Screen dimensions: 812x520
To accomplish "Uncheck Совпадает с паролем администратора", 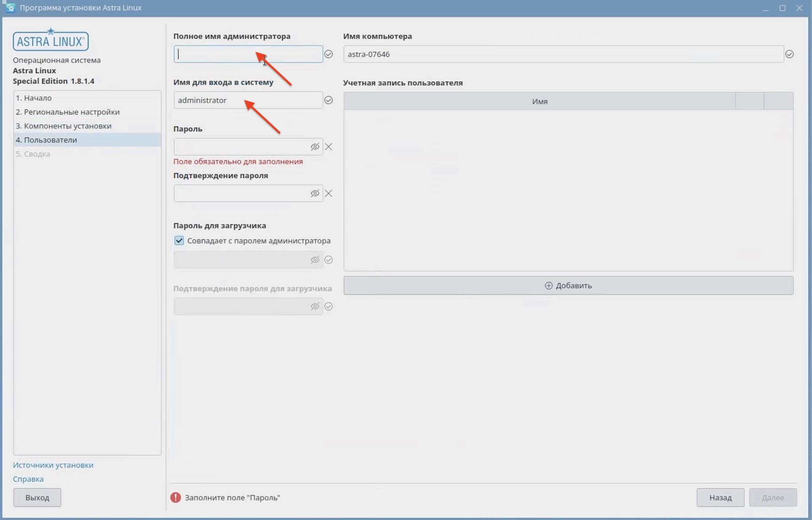I will coord(179,240).
